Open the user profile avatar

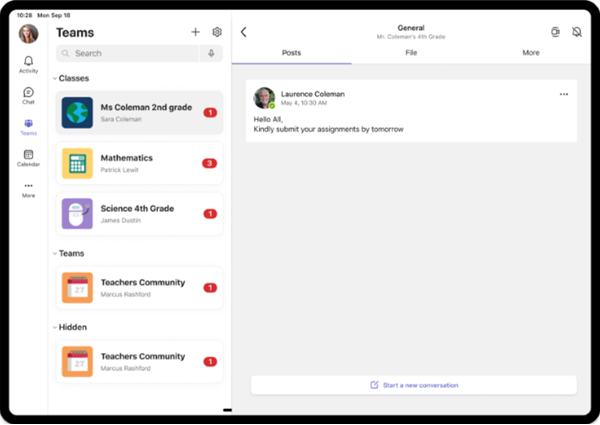(28, 34)
